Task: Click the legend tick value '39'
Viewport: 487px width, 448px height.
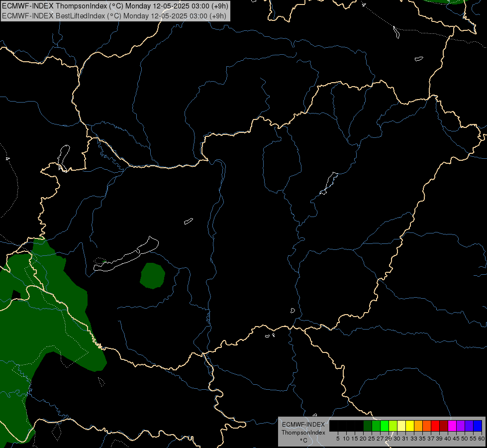Action: click(439, 439)
